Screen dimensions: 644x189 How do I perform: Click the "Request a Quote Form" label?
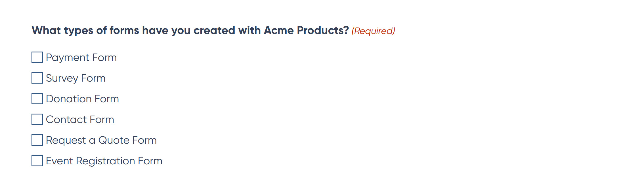101,140
